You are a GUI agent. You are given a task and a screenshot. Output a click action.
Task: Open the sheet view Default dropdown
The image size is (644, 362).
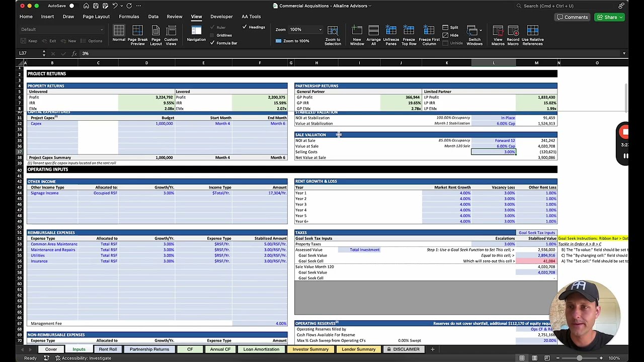pyautogui.click(x=62, y=29)
